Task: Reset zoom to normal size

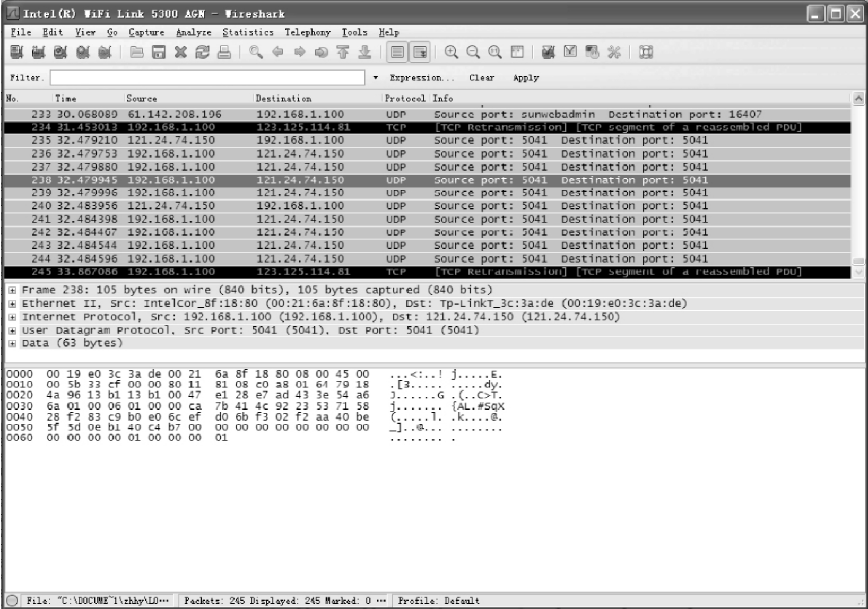Action: (495, 52)
